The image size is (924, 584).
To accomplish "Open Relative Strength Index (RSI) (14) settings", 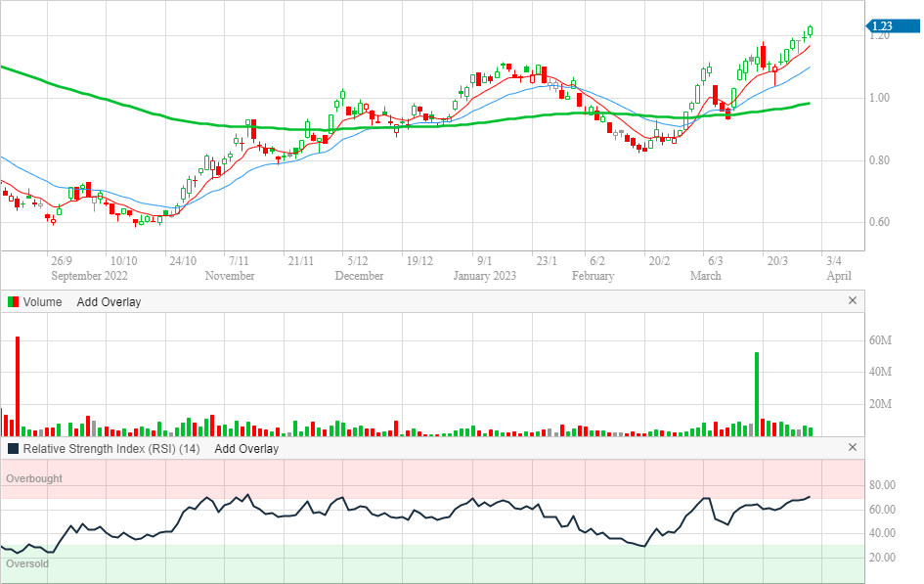I will 111,449.
